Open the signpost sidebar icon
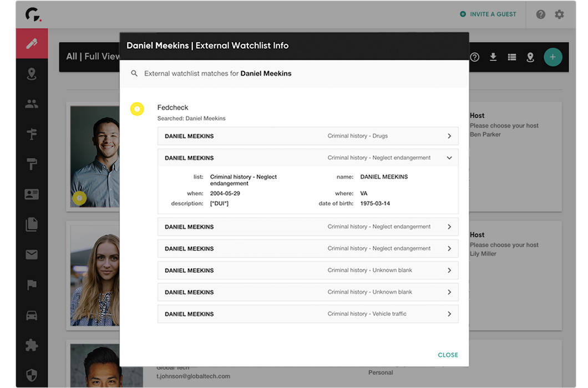The image size is (588, 388). [32, 134]
